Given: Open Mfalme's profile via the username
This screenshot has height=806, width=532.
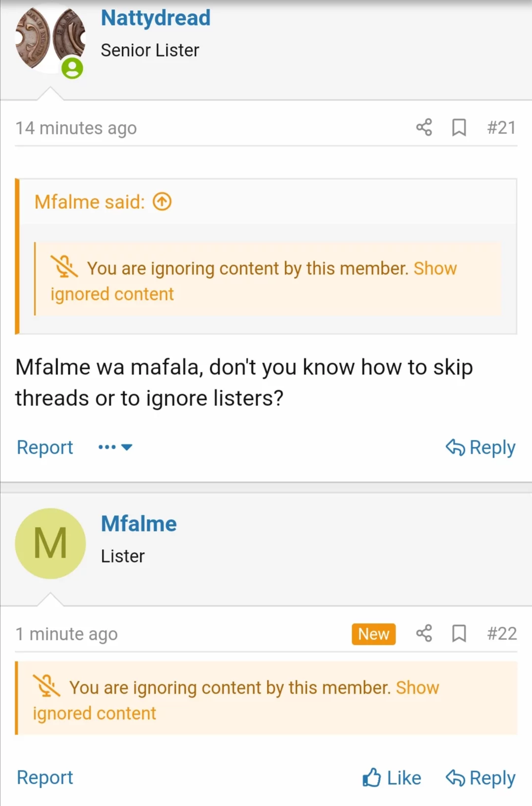Looking at the screenshot, I should point(138,524).
